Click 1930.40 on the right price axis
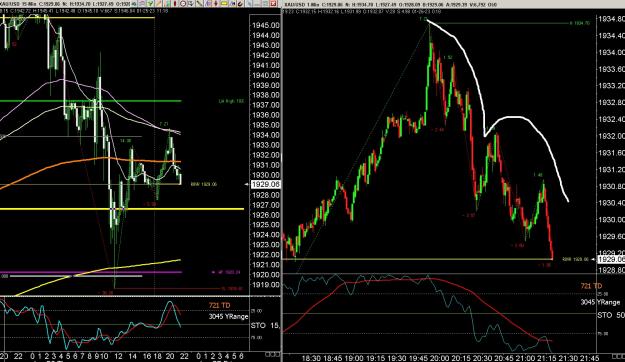625x362 pixels. click(611, 203)
